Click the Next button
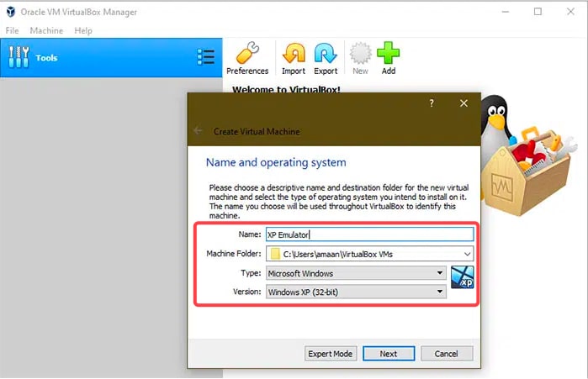The width and height of the screenshot is (588, 379). [x=389, y=354]
